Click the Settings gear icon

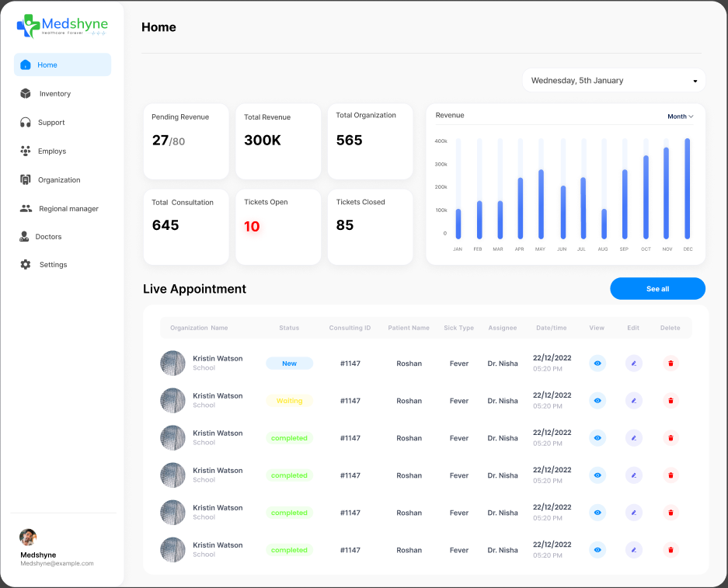[x=26, y=264]
